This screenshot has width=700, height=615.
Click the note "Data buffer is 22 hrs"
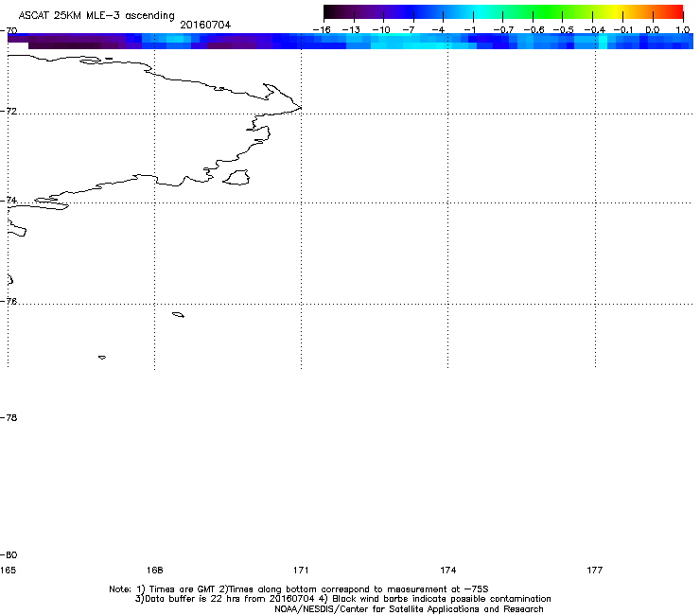[194, 599]
